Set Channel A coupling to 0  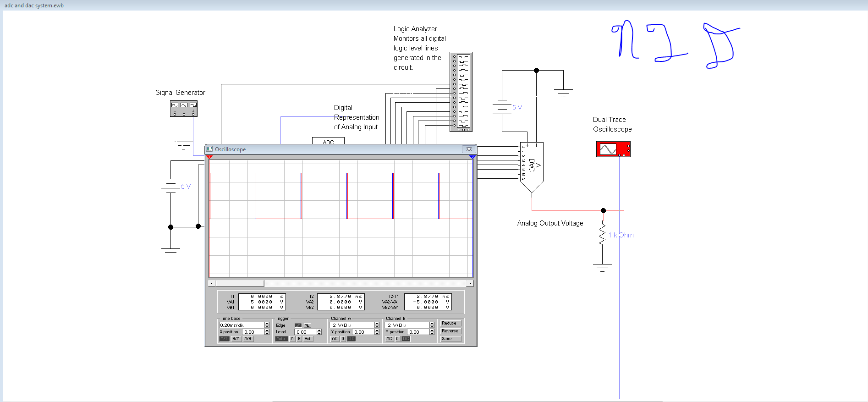[x=343, y=339]
